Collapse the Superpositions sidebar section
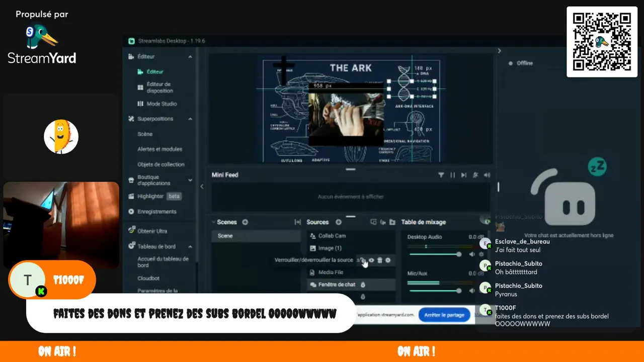This screenshot has width=644, height=362. point(190,119)
